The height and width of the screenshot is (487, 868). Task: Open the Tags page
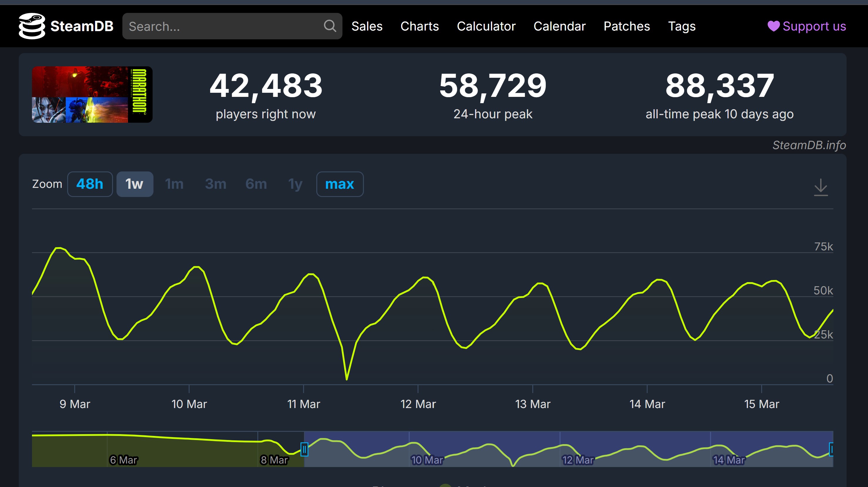click(681, 26)
